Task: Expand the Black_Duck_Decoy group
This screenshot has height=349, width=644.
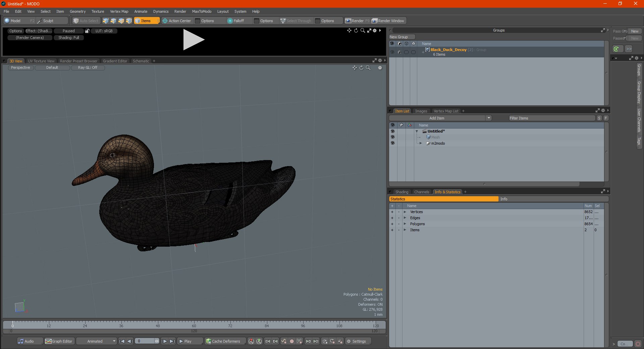Action: [423, 52]
